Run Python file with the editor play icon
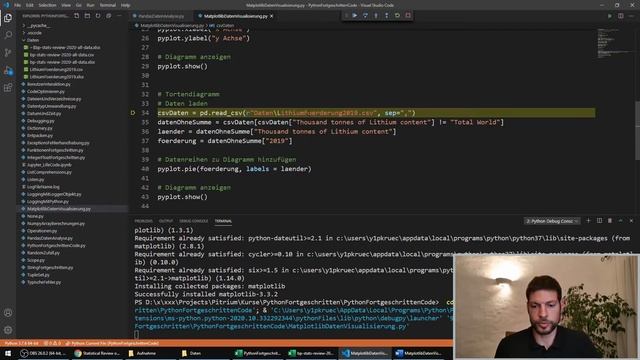 tap(609, 16)
